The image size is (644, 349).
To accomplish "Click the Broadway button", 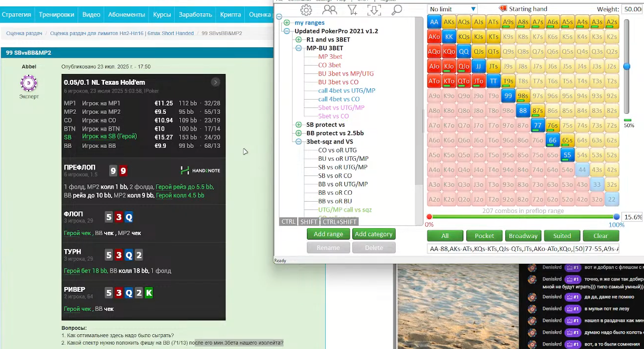I will click(x=523, y=236).
